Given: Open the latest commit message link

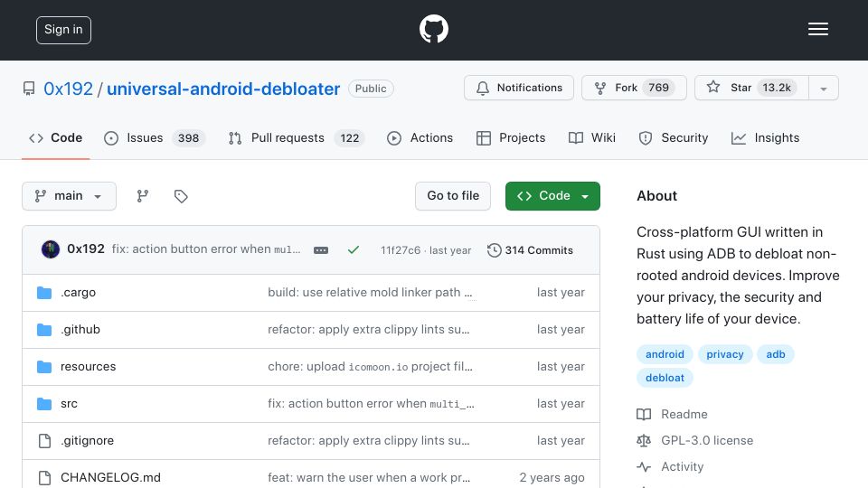Looking at the screenshot, I should tap(206, 249).
